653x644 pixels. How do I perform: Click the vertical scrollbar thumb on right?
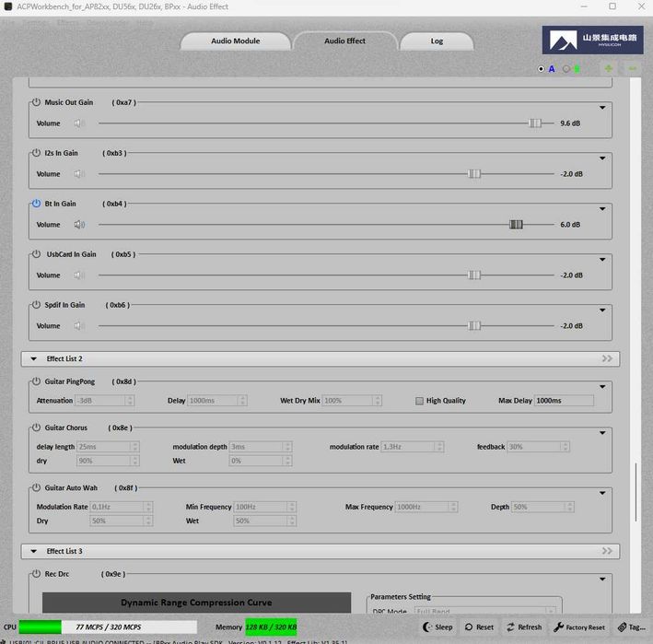pyautogui.click(x=636, y=492)
